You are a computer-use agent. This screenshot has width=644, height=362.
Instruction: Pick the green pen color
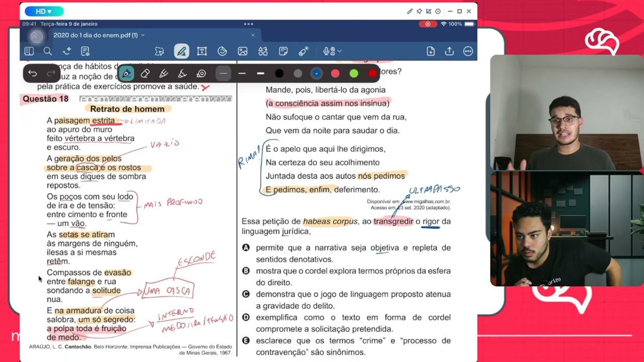pyautogui.click(x=354, y=73)
